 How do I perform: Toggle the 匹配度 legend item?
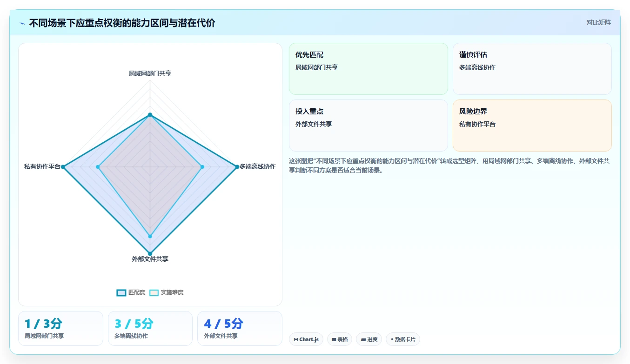pyautogui.click(x=131, y=292)
